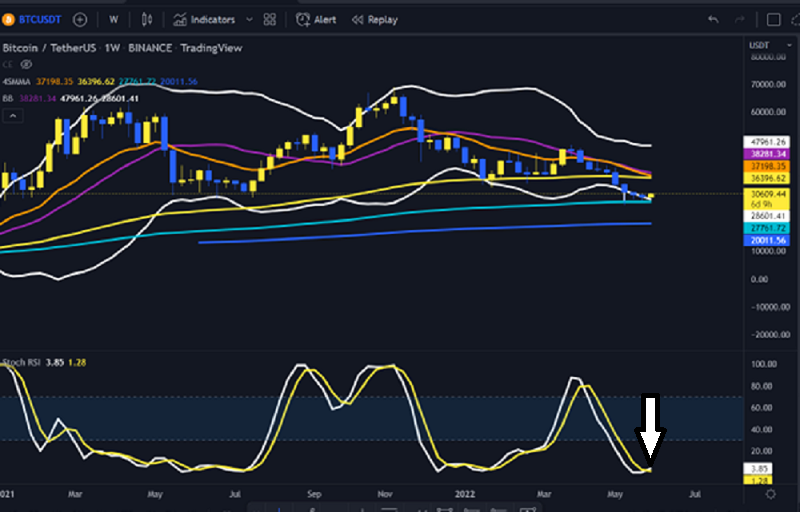
Task: Click the yellow 36396.62 price tag
Action: point(767,178)
